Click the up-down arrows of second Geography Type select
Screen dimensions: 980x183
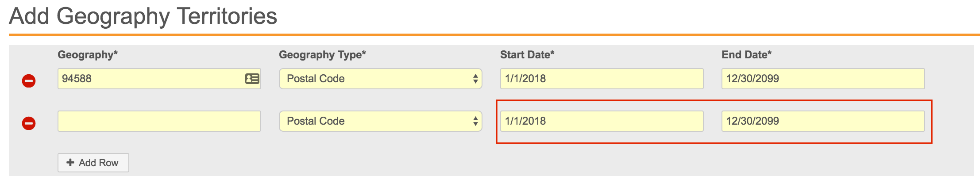point(475,121)
